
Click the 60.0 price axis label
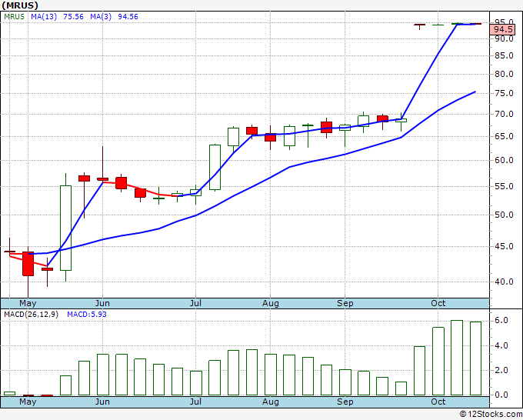pos(504,160)
